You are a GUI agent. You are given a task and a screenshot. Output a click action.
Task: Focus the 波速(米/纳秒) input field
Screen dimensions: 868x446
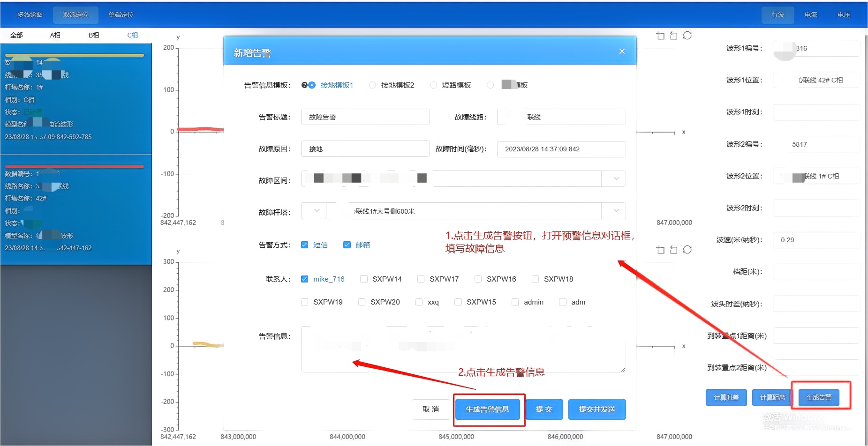(x=816, y=240)
